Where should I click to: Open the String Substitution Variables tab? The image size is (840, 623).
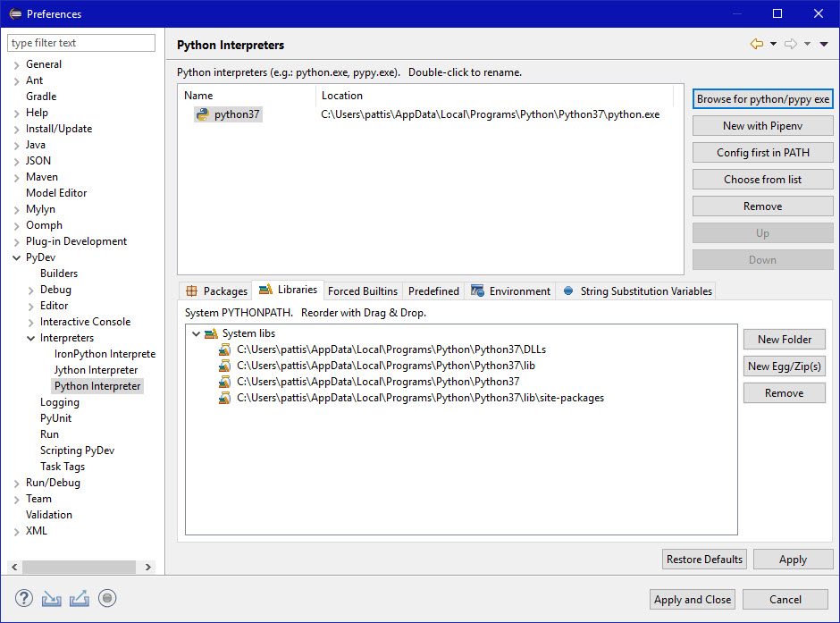point(637,290)
